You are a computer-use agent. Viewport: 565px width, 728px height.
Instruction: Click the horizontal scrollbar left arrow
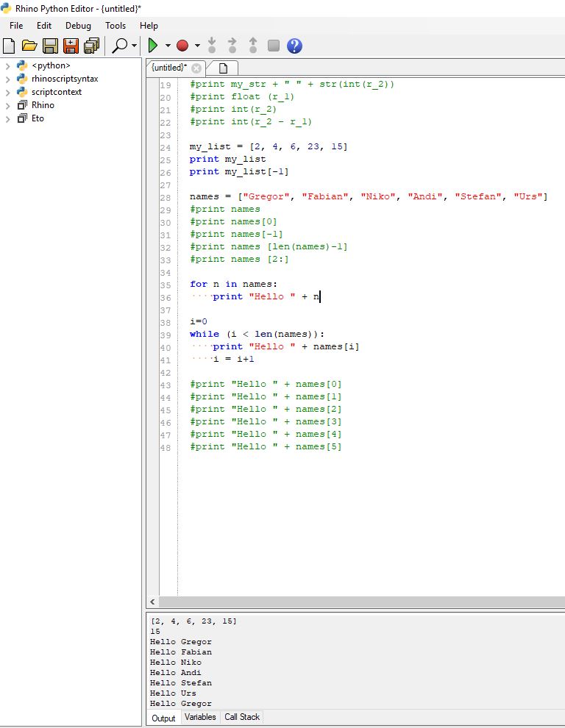click(152, 602)
